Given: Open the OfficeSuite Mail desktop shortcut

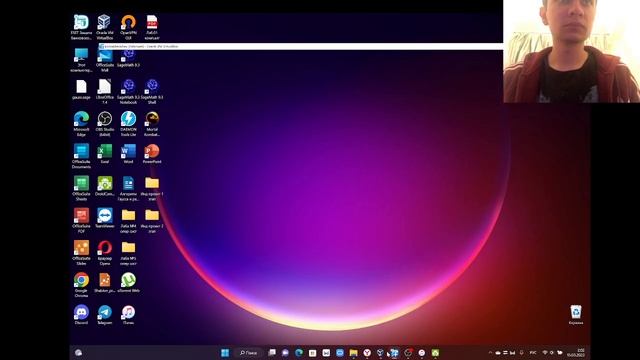Looking at the screenshot, I should coord(104,61).
